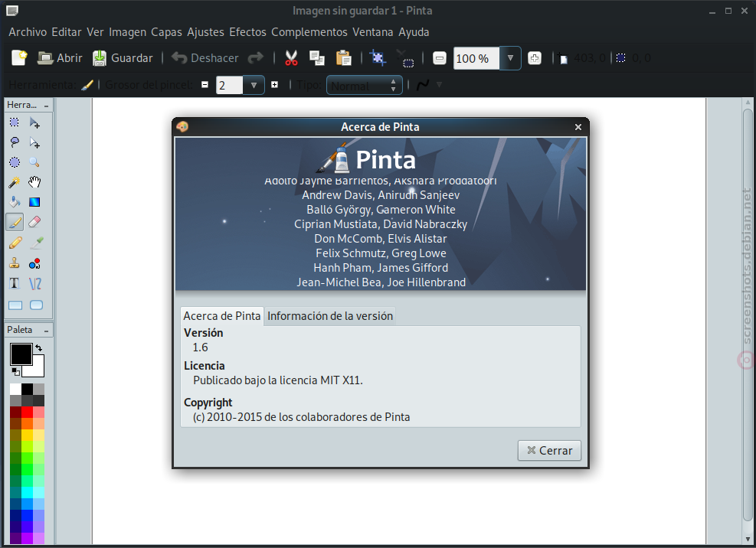Decrease brush width with minus
This screenshot has width=756, height=548.
pos(205,85)
